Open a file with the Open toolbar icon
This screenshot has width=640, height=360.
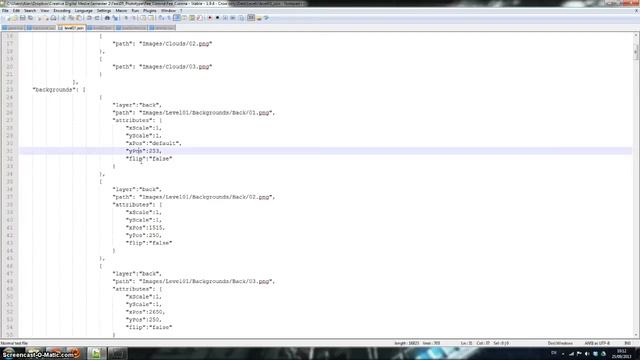click(x=15, y=18)
